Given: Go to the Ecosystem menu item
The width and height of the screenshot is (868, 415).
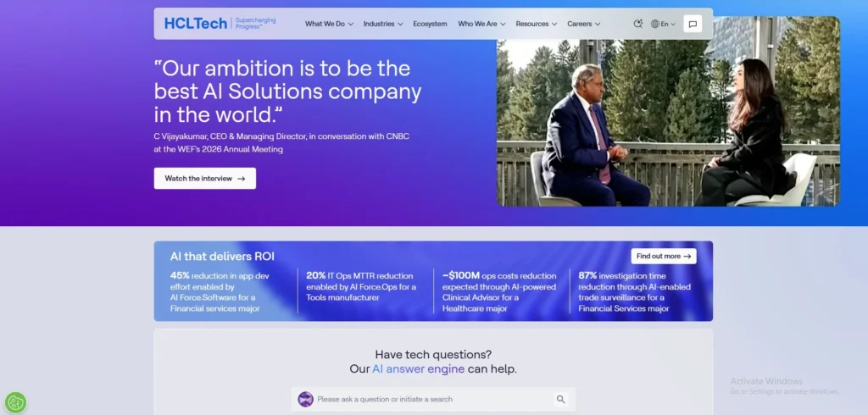Looking at the screenshot, I should click(x=430, y=24).
